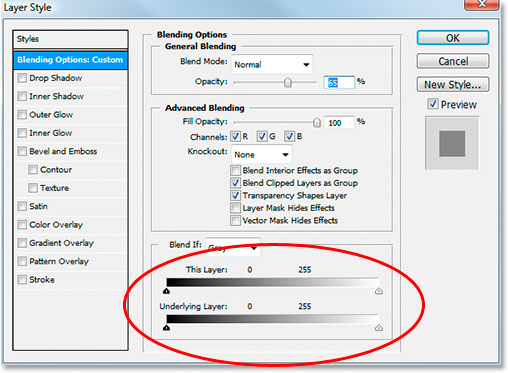This screenshot has width=508, height=373.
Task: Click the Opacity percent input field
Action: click(x=339, y=82)
